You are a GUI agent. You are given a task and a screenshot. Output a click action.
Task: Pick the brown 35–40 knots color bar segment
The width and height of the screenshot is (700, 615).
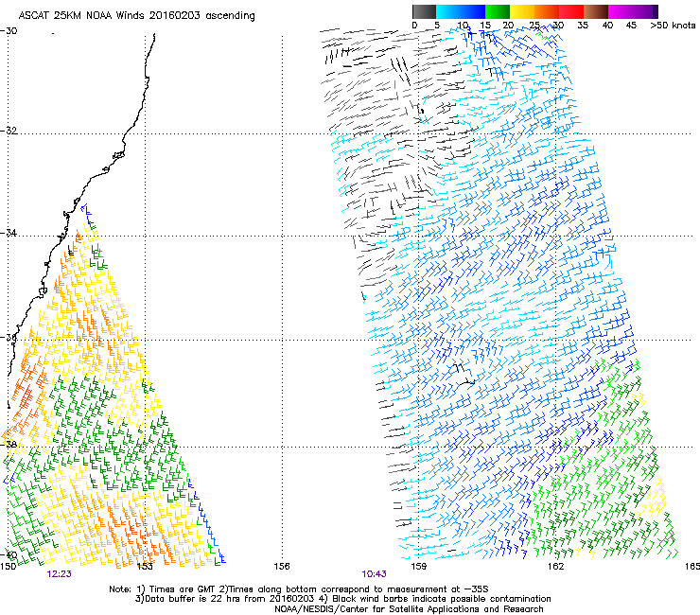[x=596, y=11]
